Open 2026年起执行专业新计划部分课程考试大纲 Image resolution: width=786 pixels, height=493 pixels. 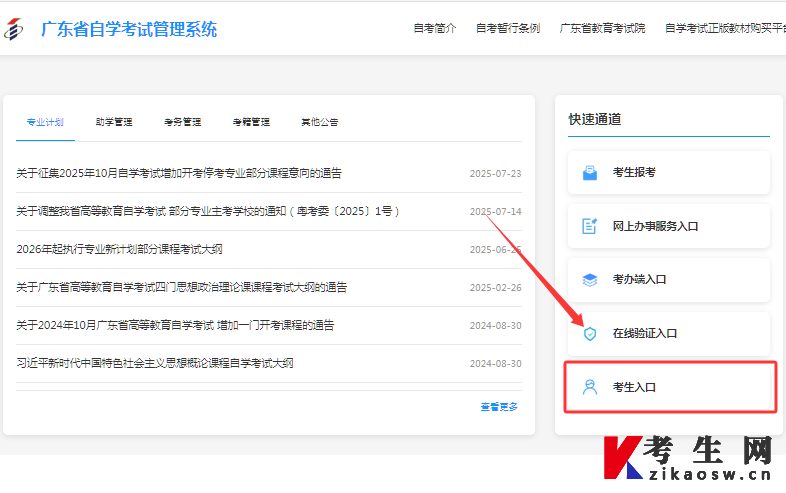coord(119,249)
